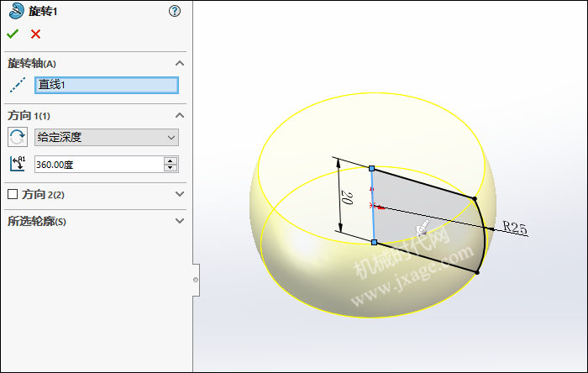
Task: Collapse the 旋转轴(A) section
Action: coord(180,63)
